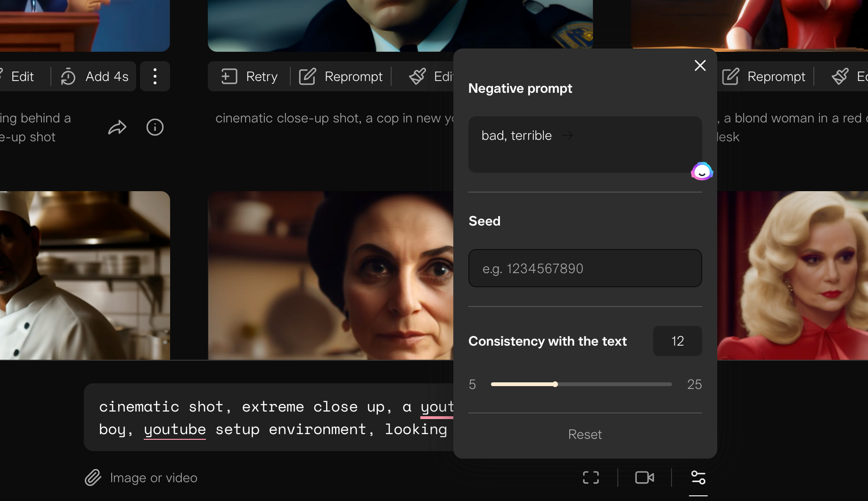Open the blonde woman in red thumbnail
Viewport: 868px width, 501px height.
[x=792, y=275]
